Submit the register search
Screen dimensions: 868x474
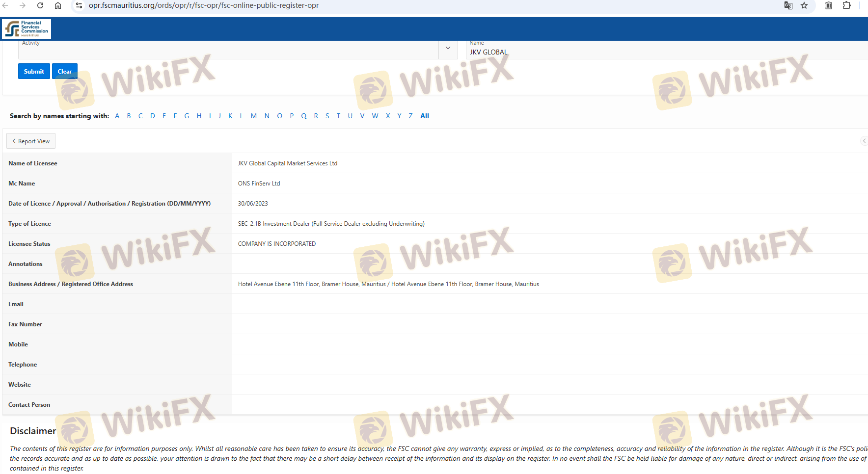click(x=34, y=71)
